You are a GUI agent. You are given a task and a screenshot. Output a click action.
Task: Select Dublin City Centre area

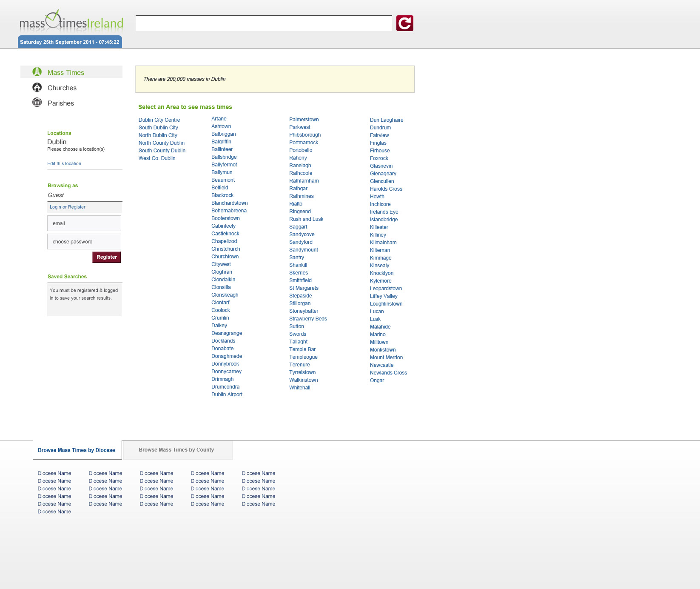[159, 120]
